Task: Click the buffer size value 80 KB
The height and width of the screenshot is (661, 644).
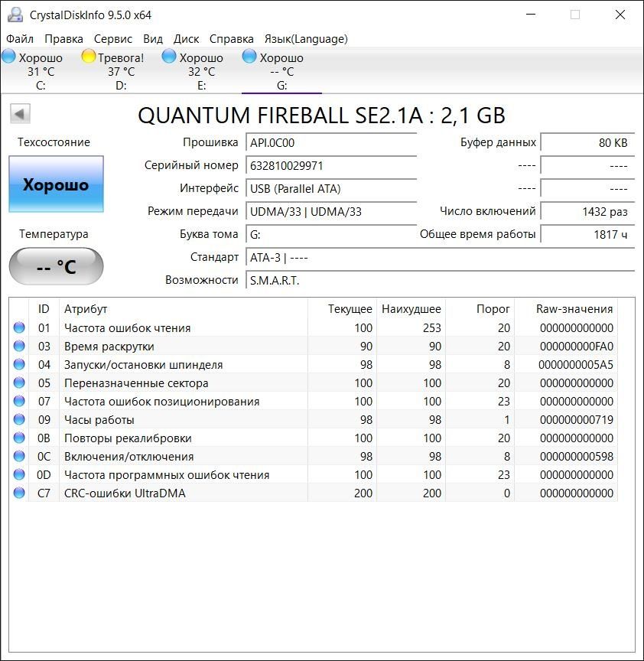Action: (587, 143)
